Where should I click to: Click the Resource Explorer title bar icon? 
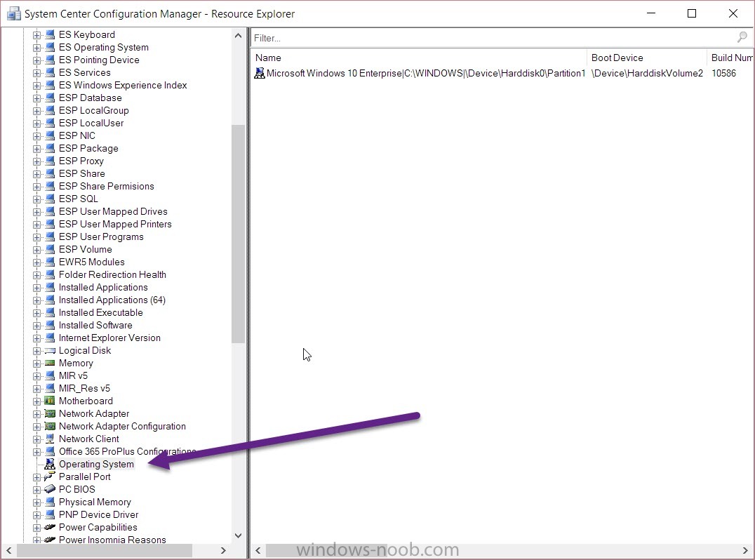pos(13,13)
